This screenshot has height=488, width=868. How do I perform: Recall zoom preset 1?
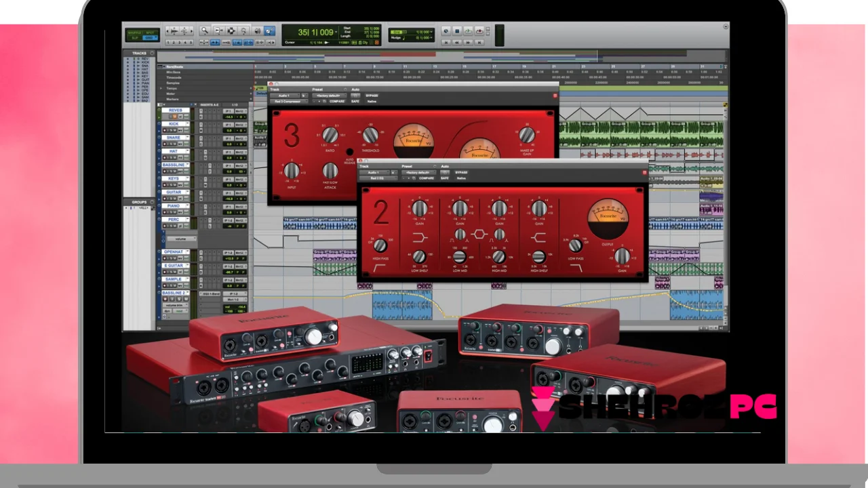[x=168, y=42]
